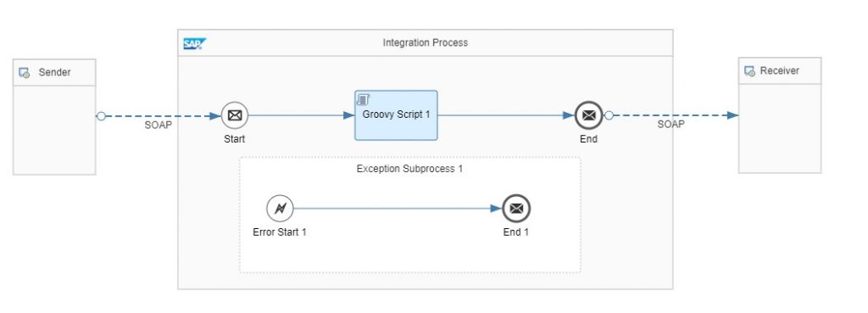Click the Receiver pool body
This screenshot has width=868, height=313.
click(780, 129)
